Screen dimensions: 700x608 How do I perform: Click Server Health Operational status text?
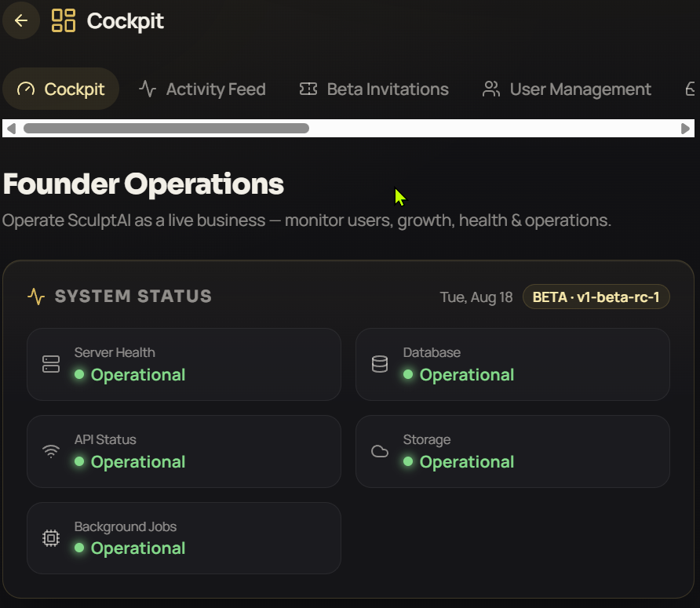tap(138, 375)
